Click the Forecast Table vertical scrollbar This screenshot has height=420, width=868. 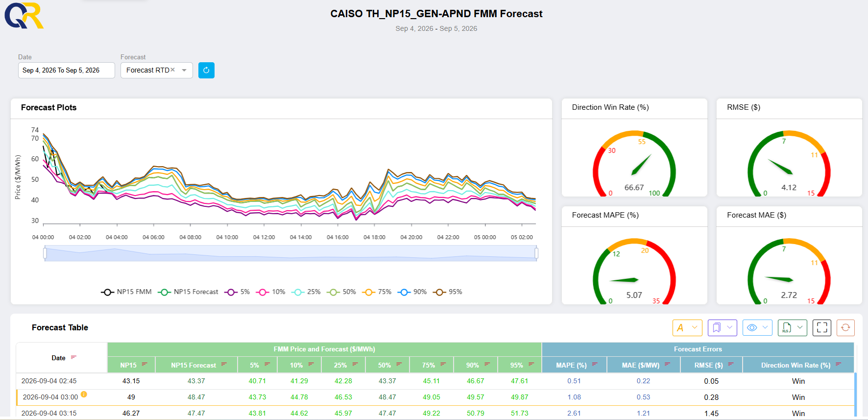click(855, 395)
